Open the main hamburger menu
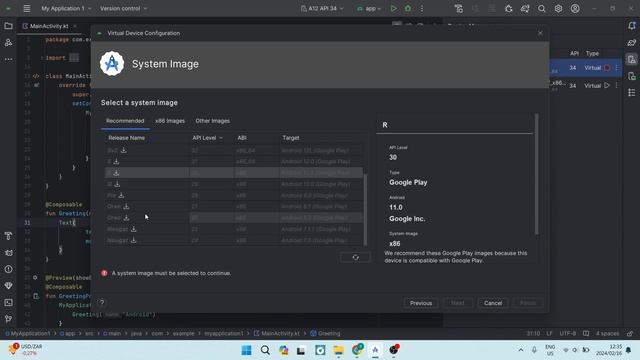Screen dimensions: 640x360 pyautogui.click(x=27, y=8)
